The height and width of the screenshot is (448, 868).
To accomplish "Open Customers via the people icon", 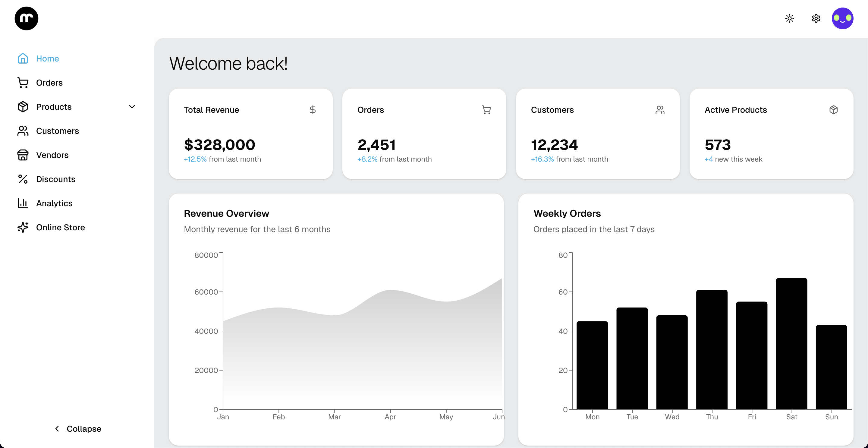I will (23, 131).
